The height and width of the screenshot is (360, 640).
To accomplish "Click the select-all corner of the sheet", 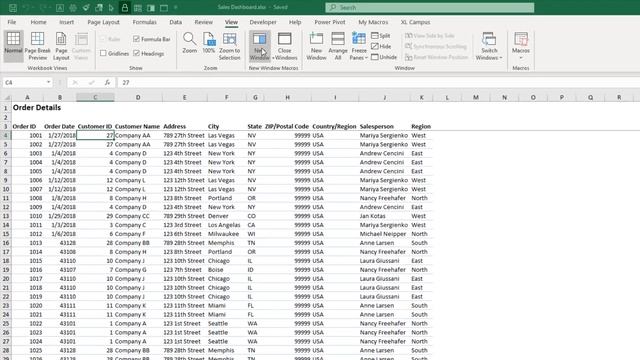I will (x=7, y=98).
